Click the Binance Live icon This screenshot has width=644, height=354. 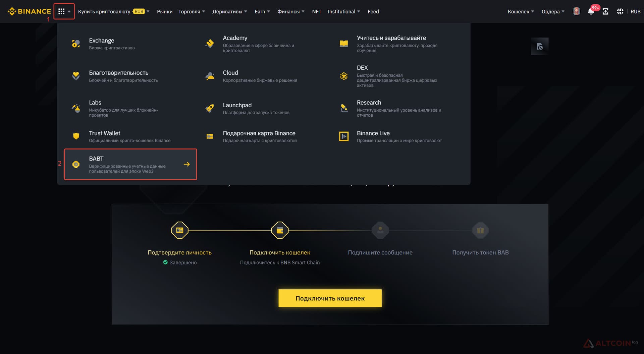coord(344,136)
